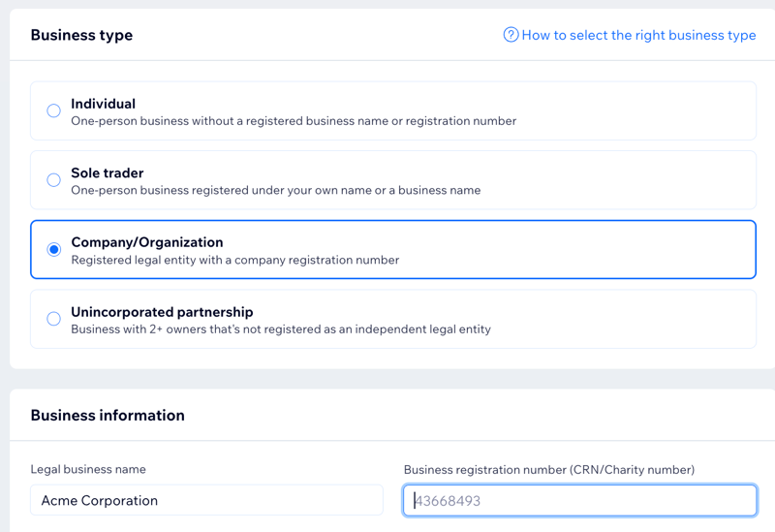Image resolution: width=775 pixels, height=532 pixels.
Task: Click the "Individual" option title
Action: point(103,104)
